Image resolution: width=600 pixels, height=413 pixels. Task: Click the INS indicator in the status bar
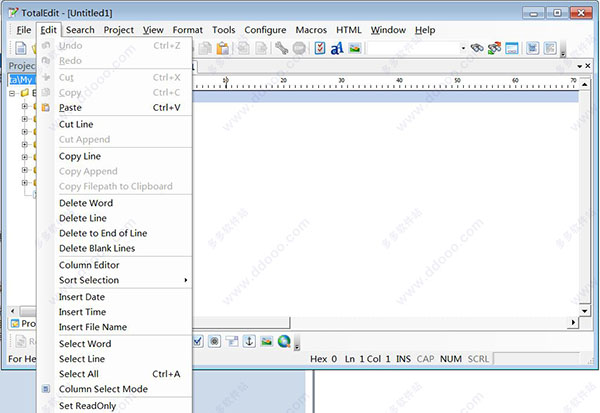(403, 359)
